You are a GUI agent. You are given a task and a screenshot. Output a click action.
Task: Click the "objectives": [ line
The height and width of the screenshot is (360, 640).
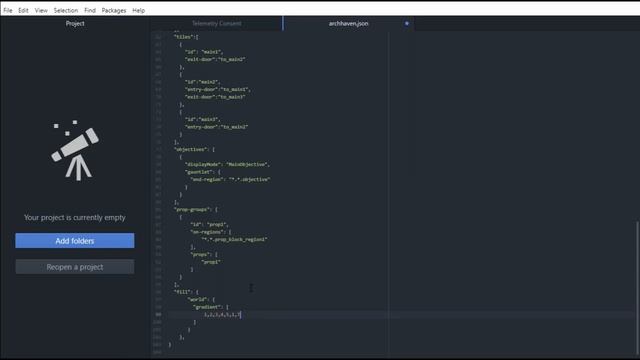click(x=194, y=149)
